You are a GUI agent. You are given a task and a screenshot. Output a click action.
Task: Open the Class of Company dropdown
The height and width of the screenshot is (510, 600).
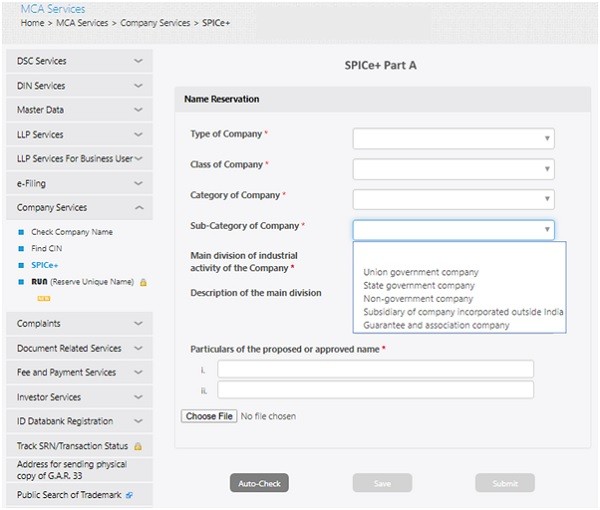(x=453, y=168)
